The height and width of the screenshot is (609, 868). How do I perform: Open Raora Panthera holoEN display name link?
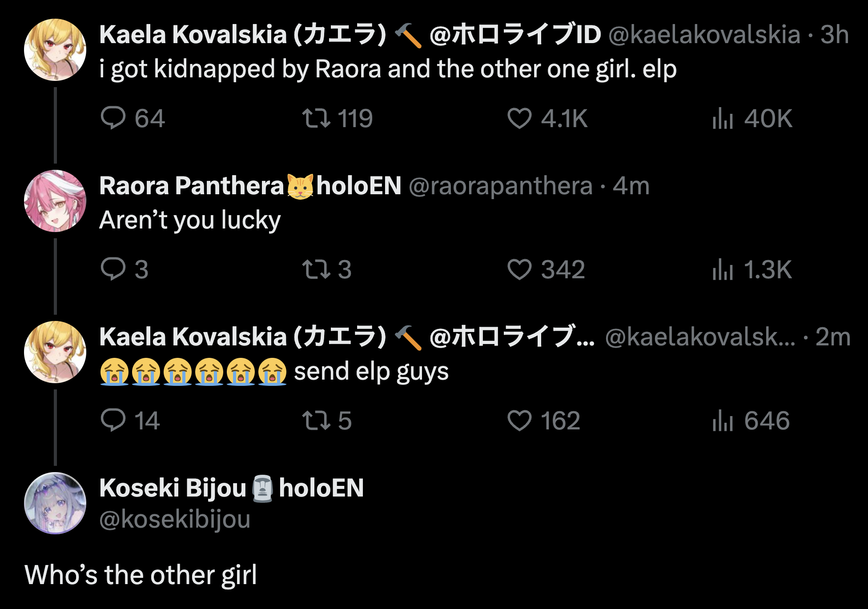click(250, 186)
